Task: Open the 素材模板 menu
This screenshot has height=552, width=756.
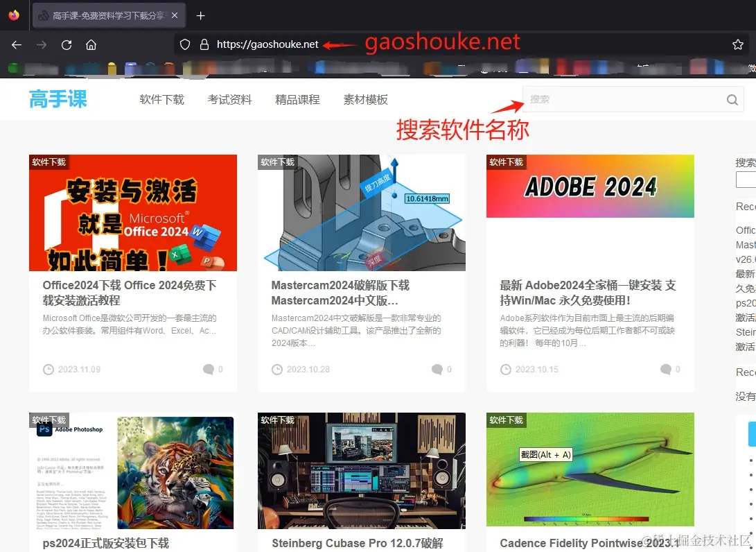Action: pyautogui.click(x=365, y=99)
